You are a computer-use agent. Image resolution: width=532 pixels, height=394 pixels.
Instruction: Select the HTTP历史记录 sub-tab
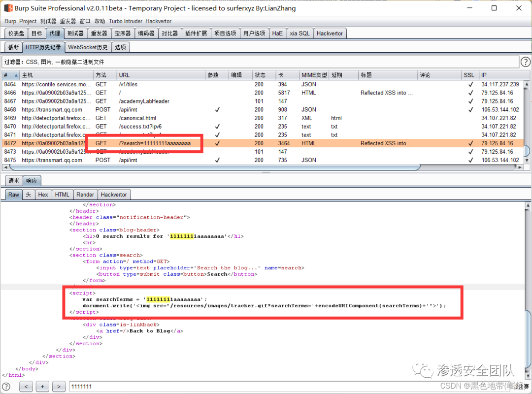[43, 47]
